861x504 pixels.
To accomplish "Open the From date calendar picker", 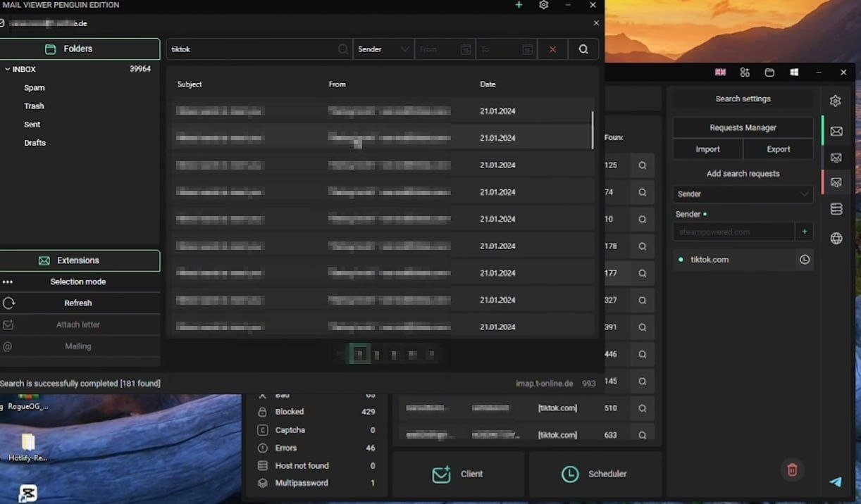I will (x=465, y=49).
